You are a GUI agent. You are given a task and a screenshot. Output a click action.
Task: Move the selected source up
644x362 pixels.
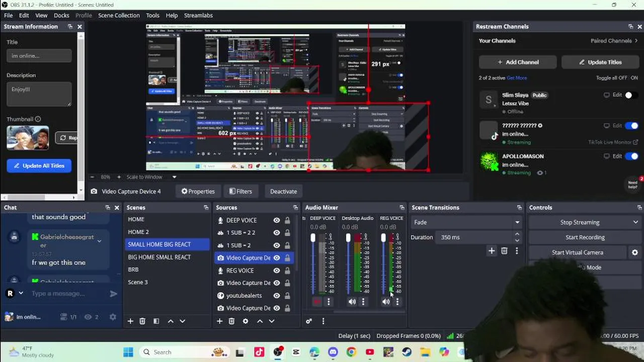pos(260,321)
